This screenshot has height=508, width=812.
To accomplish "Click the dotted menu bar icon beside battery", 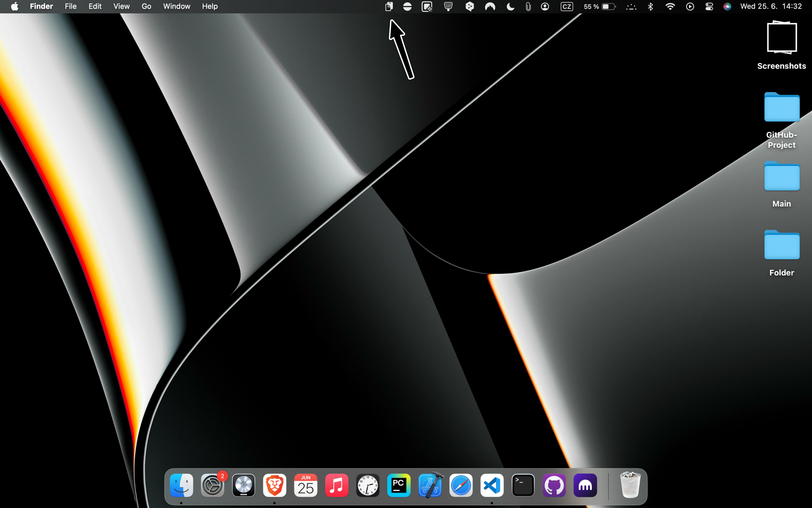I will pos(631,6).
